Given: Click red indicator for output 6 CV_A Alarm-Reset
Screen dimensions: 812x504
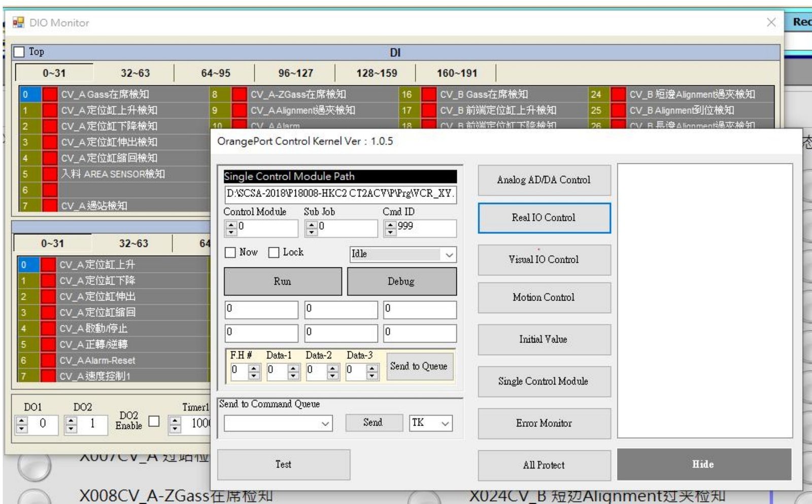Looking at the screenshot, I should pos(48,360).
